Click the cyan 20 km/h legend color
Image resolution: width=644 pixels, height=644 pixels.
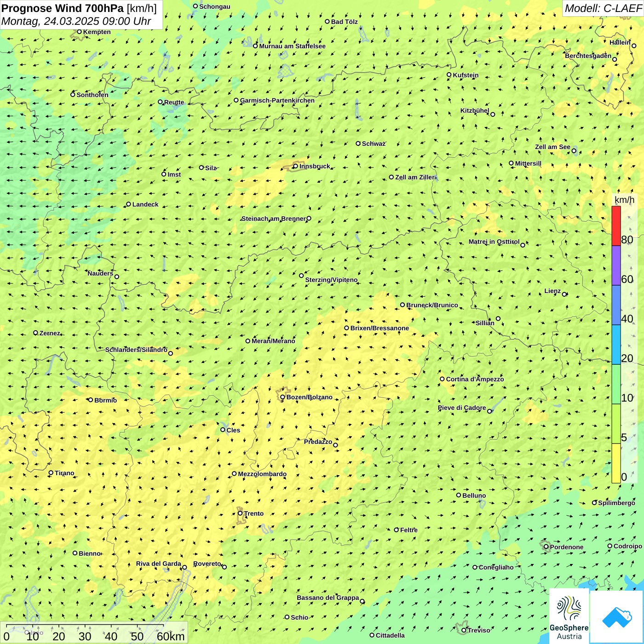click(x=616, y=345)
